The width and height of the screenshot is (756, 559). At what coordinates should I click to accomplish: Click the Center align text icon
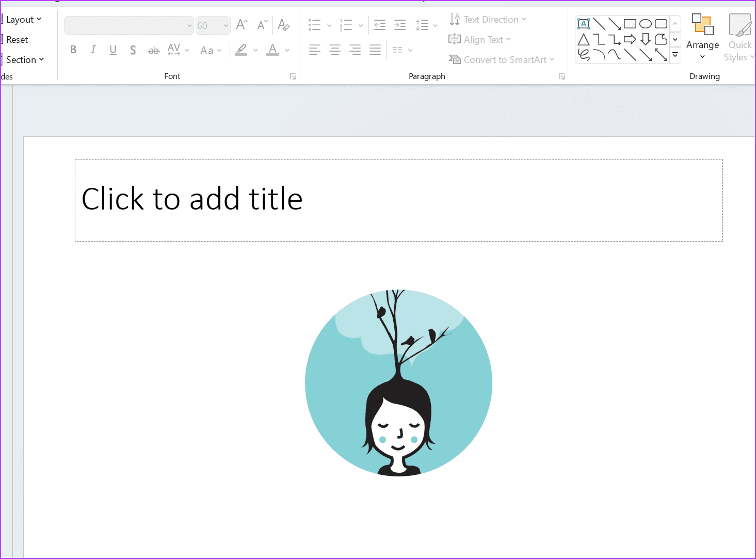click(335, 50)
